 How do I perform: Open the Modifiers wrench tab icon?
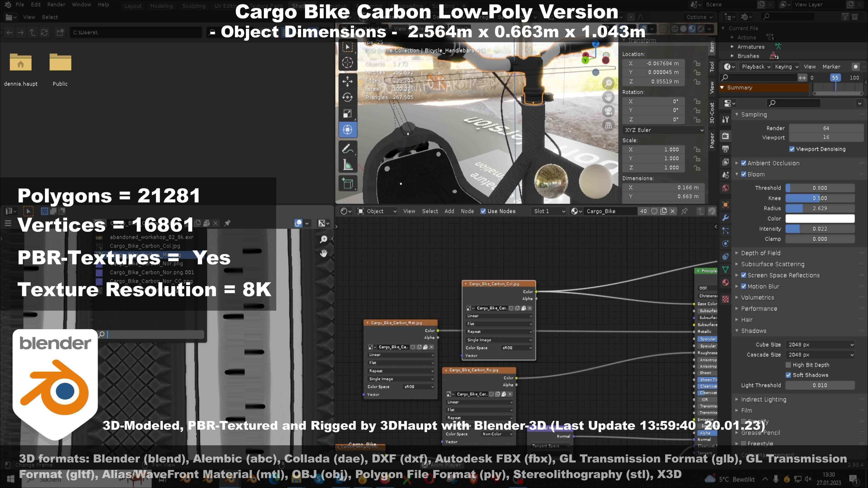coord(725,218)
